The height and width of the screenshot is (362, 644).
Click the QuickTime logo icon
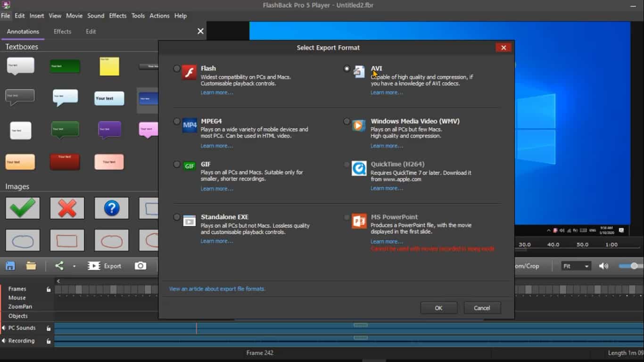click(x=359, y=168)
